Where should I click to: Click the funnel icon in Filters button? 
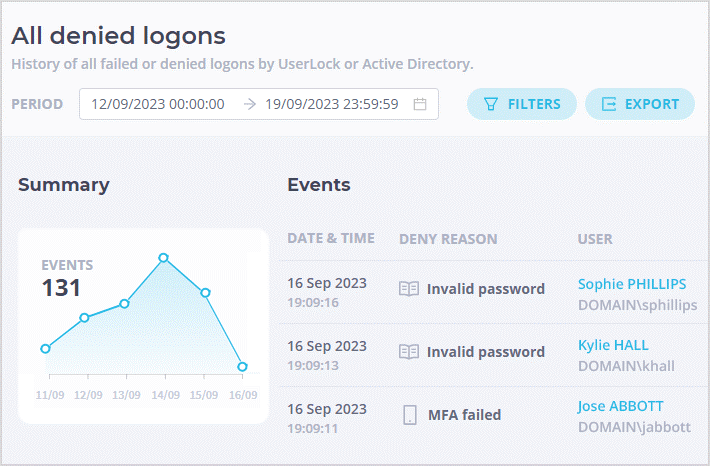pyautogui.click(x=491, y=104)
